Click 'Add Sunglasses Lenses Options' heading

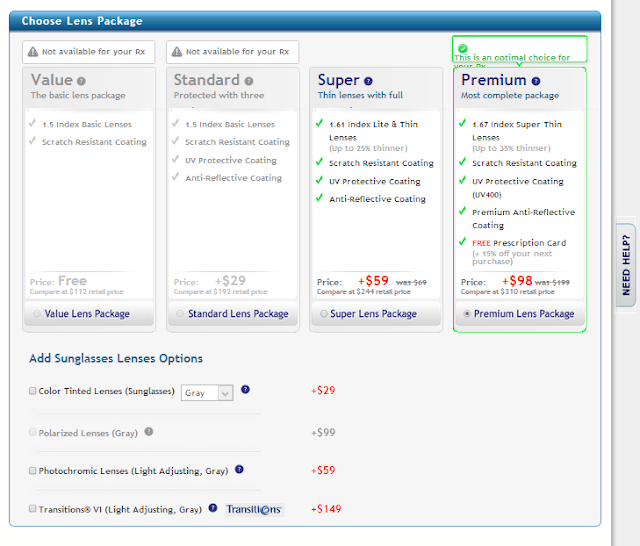click(116, 358)
